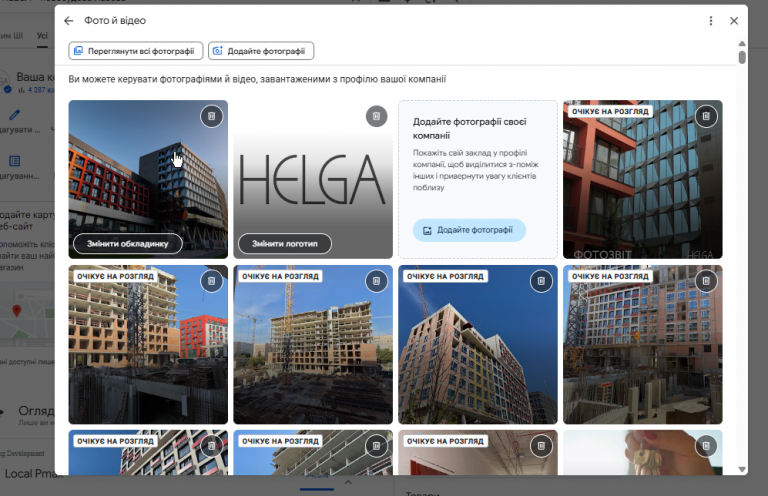Click the dialog scrollbar thumb
The width and height of the screenshot is (768, 496).
pyautogui.click(x=742, y=57)
